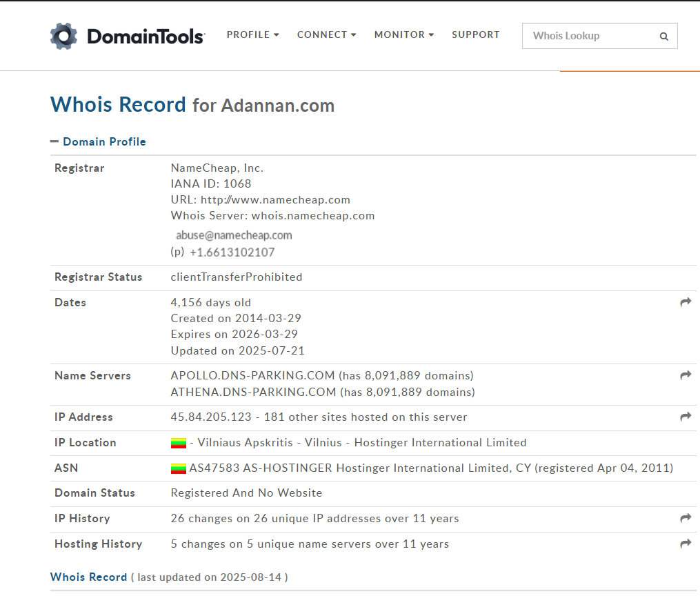
Task: Click the IANA ID: 1068 text
Action: pos(211,183)
